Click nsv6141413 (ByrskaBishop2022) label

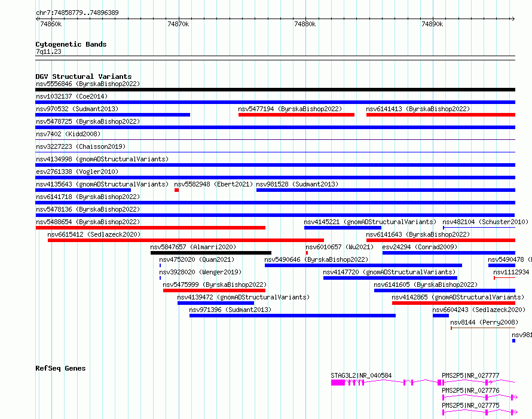point(418,109)
